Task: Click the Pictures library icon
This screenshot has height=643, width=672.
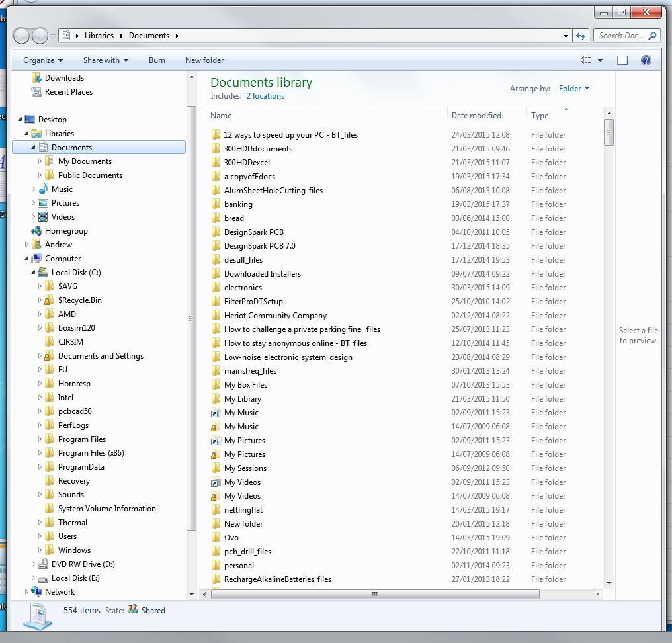Action: click(43, 203)
